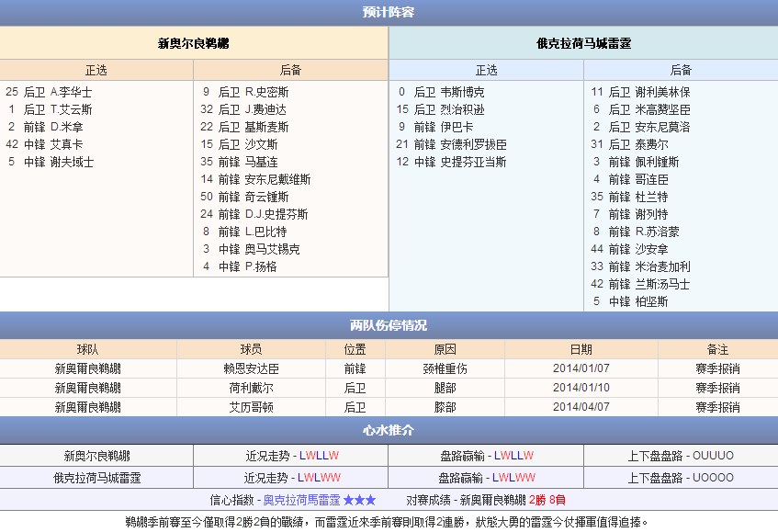Select injured player 艾历哥顿 in injury table
This screenshot has width=778, height=532.
251,407
